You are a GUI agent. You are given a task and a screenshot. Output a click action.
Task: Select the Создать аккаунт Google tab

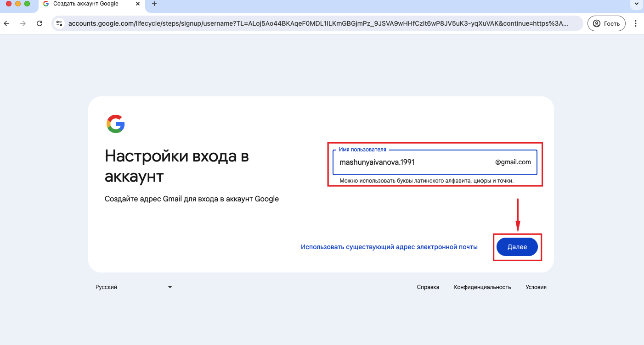[x=92, y=4]
